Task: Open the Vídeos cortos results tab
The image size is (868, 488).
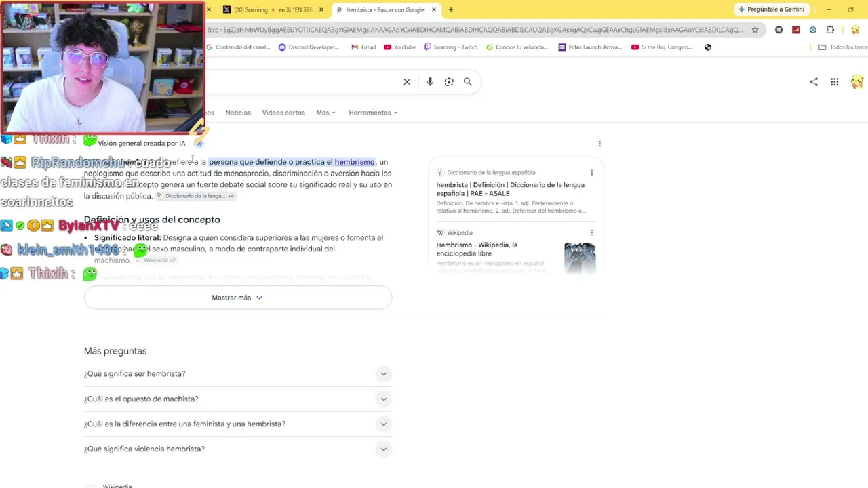Action: pyautogui.click(x=283, y=113)
